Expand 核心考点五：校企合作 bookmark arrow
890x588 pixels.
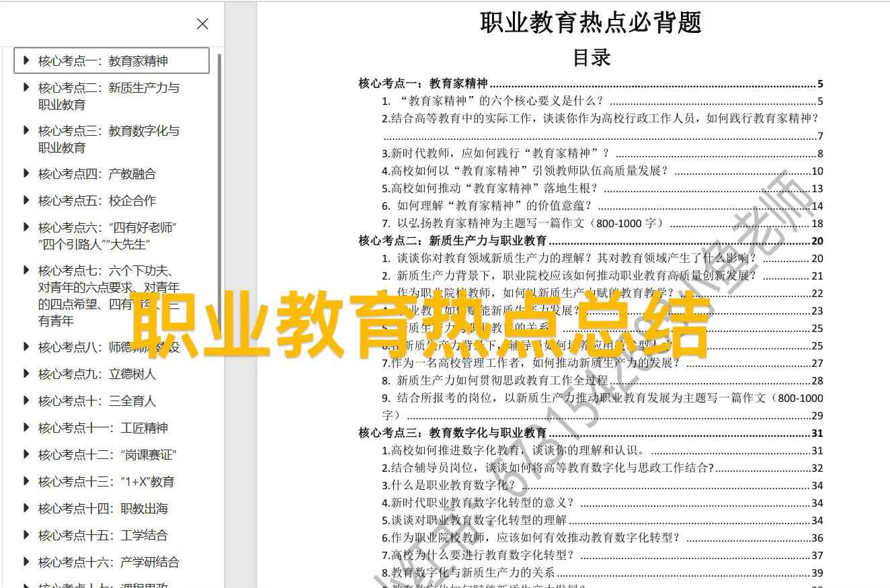tap(26, 200)
